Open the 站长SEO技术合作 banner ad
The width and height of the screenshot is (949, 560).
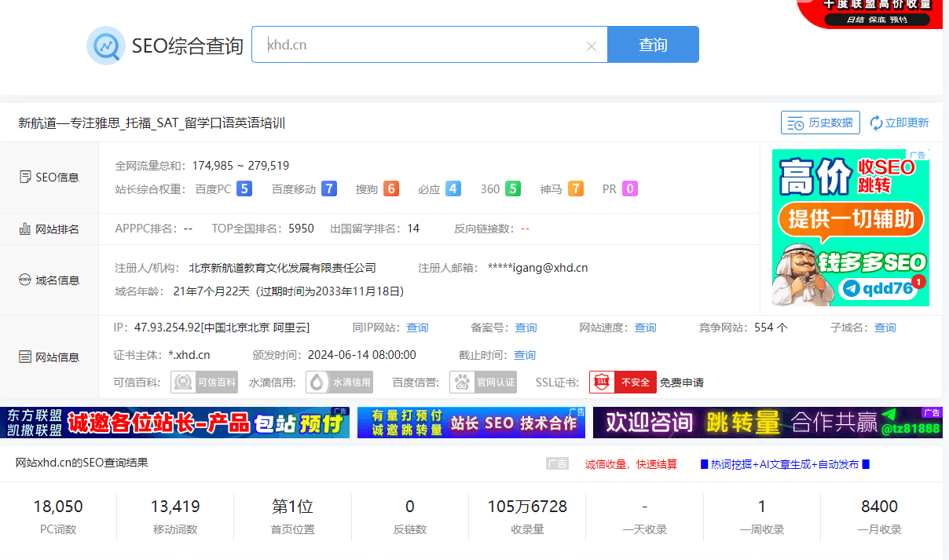[471, 423]
